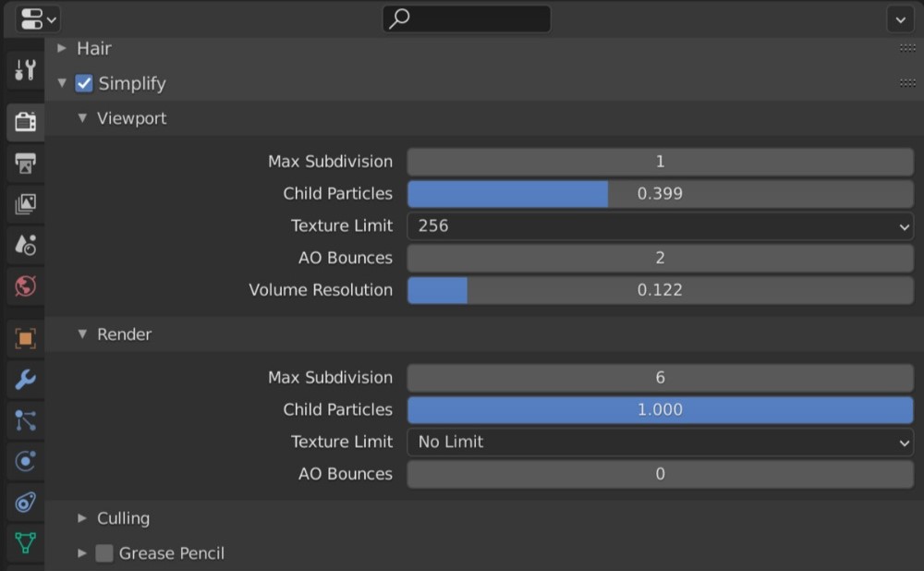Open the Tool properties tab
Viewport: 924px width, 571px height.
click(x=26, y=69)
